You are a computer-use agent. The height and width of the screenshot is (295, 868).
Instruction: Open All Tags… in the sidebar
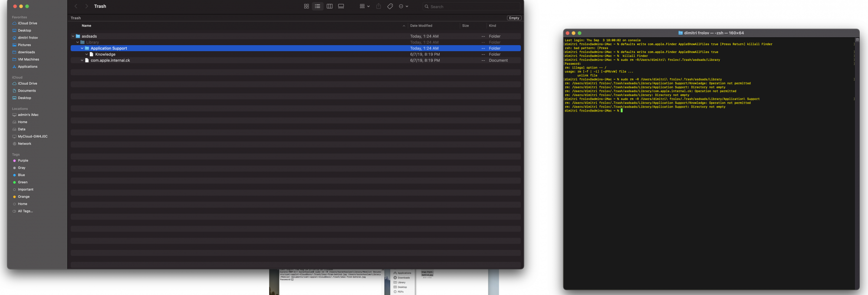pyautogui.click(x=25, y=211)
